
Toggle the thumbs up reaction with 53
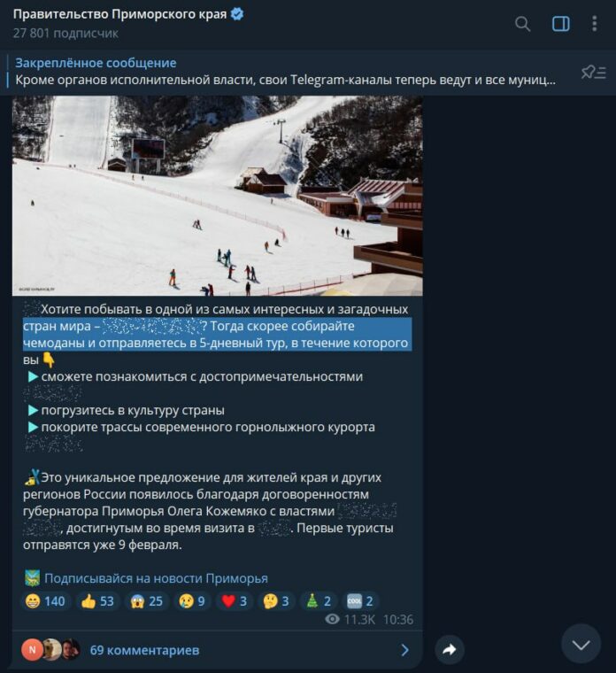(98, 601)
